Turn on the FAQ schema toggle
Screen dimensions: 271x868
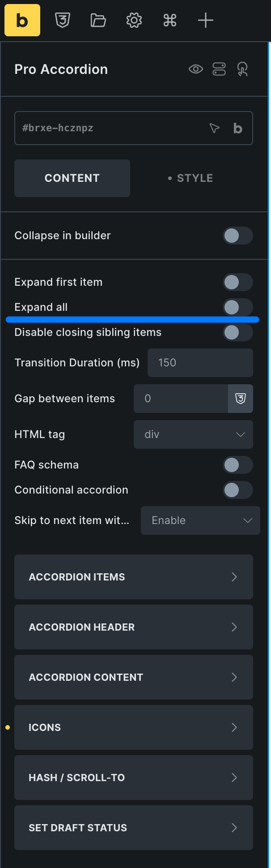click(x=238, y=465)
